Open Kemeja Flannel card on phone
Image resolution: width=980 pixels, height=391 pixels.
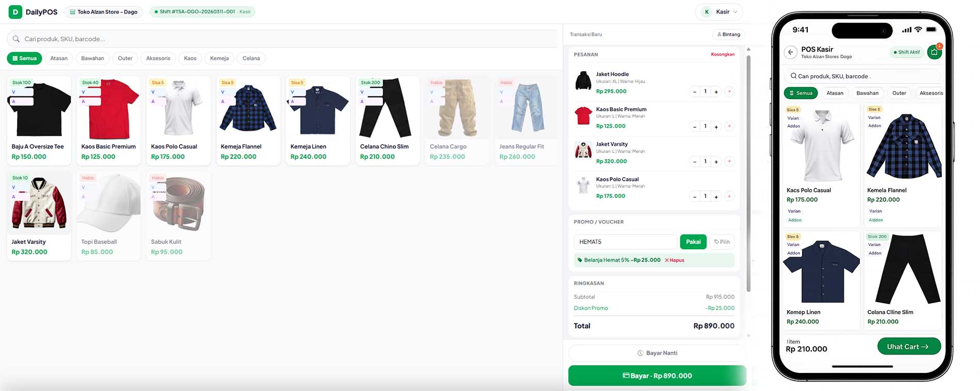[x=903, y=165]
